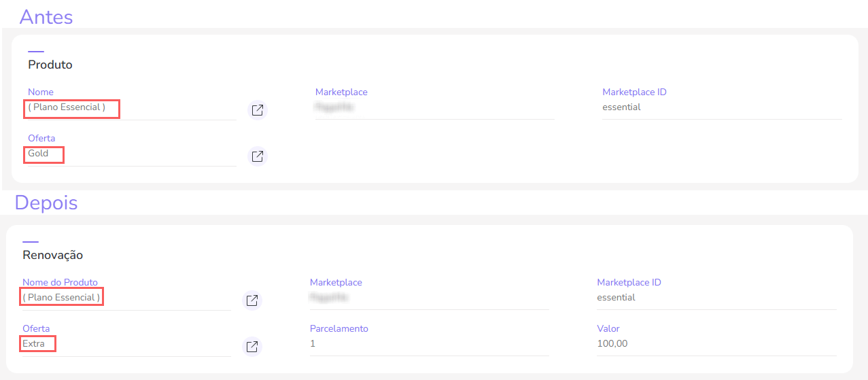This screenshot has height=380, width=868.
Task: Click Marketplace ID field in Produto card
Action: click(x=721, y=107)
